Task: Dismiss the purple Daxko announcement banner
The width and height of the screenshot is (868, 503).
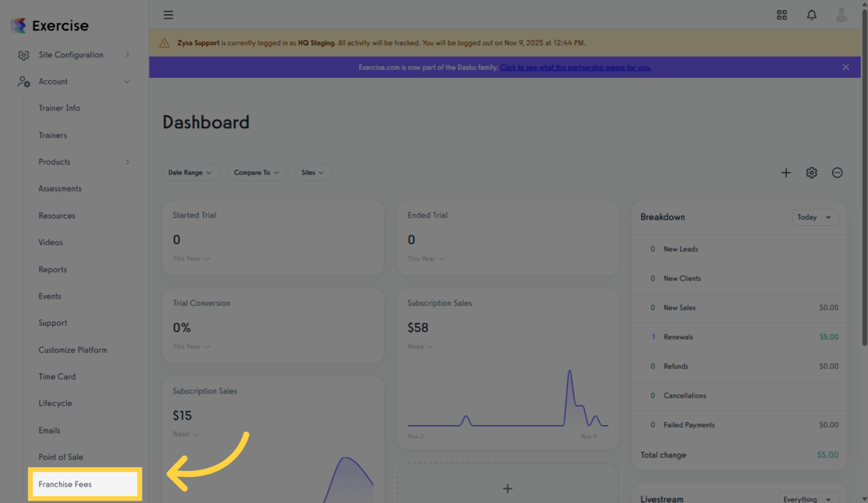Action: pos(846,67)
